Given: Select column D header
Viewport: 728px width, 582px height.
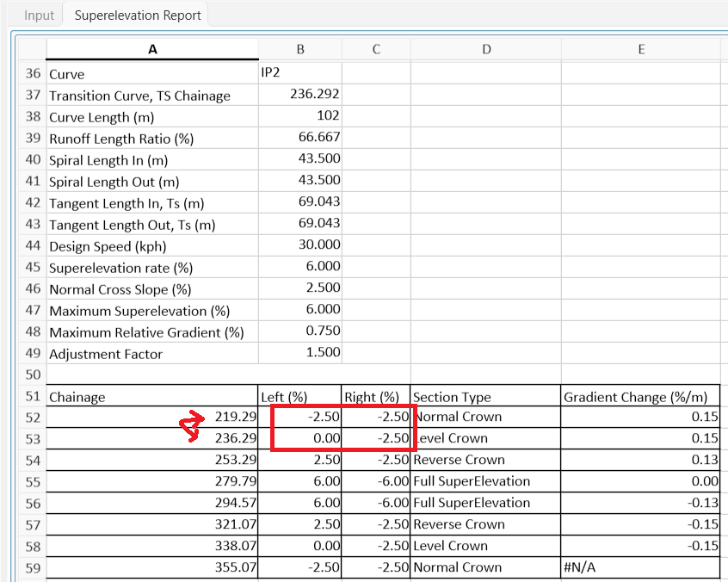Looking at the screenshot, I should (486, 49).
